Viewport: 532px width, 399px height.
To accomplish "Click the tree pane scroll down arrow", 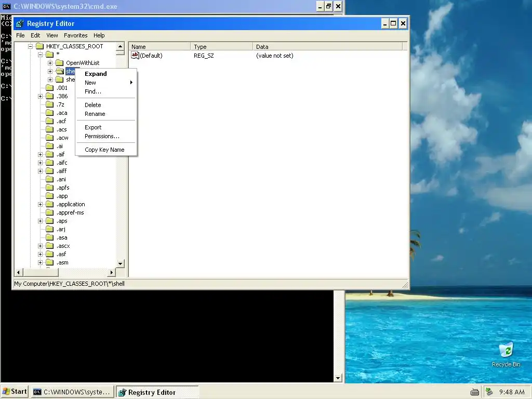I will click(120, 263).
